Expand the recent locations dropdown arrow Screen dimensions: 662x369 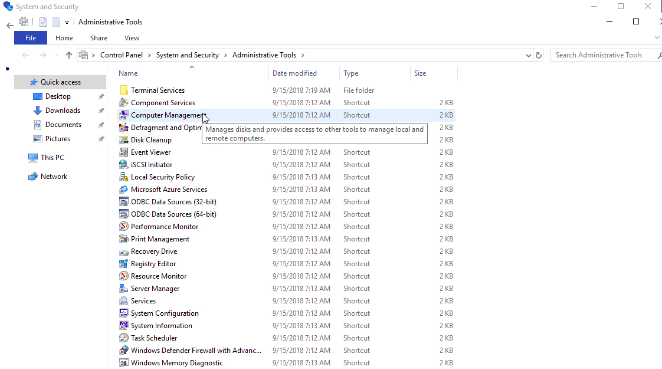[57, 55]
